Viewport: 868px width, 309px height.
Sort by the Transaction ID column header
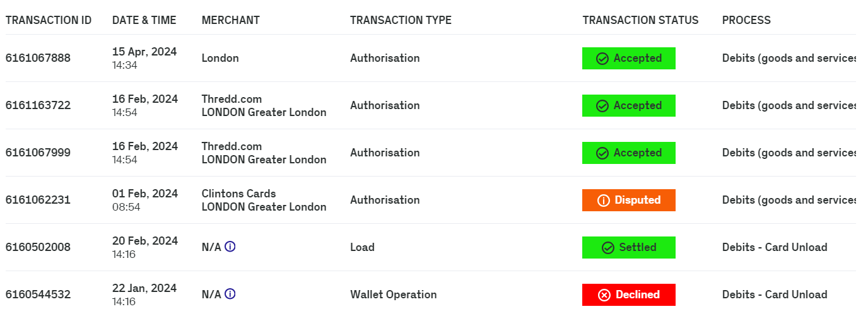coord(49,20)
